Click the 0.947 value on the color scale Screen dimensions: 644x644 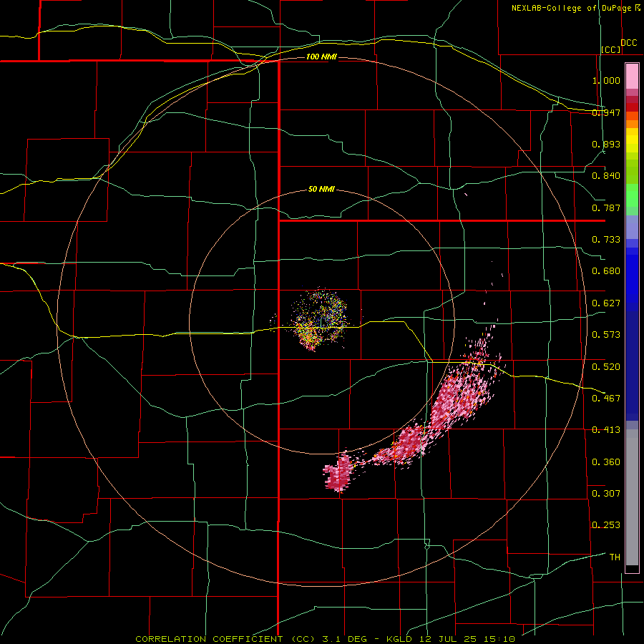606,112
